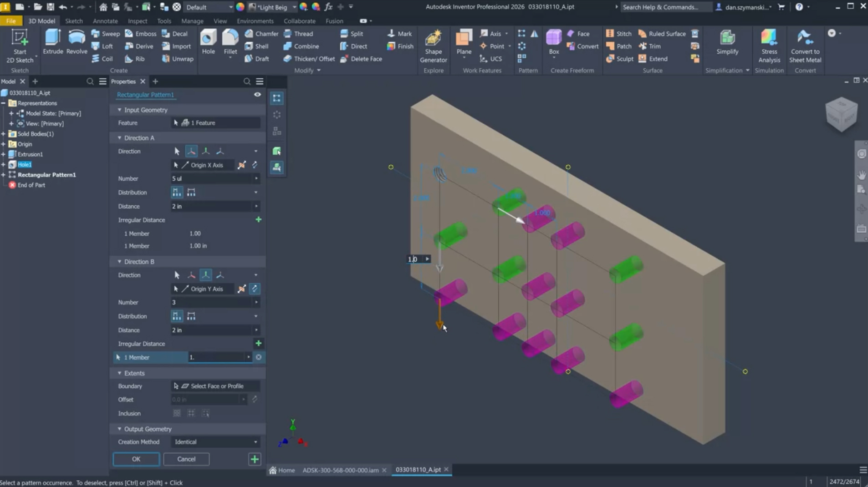The width and height of the screenshot is (868, 487).
Task: Remove the Direction B 1 Member row
Action: (259, 357)
